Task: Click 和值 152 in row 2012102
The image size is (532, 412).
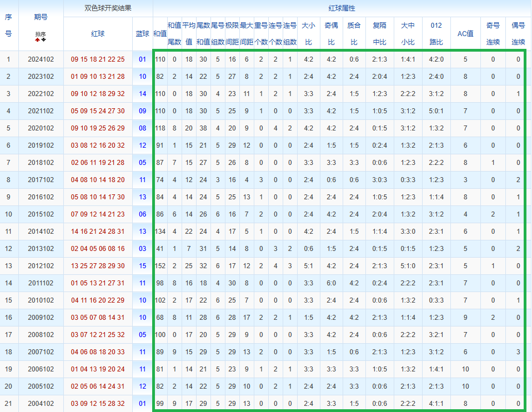Action: (160, 266)
